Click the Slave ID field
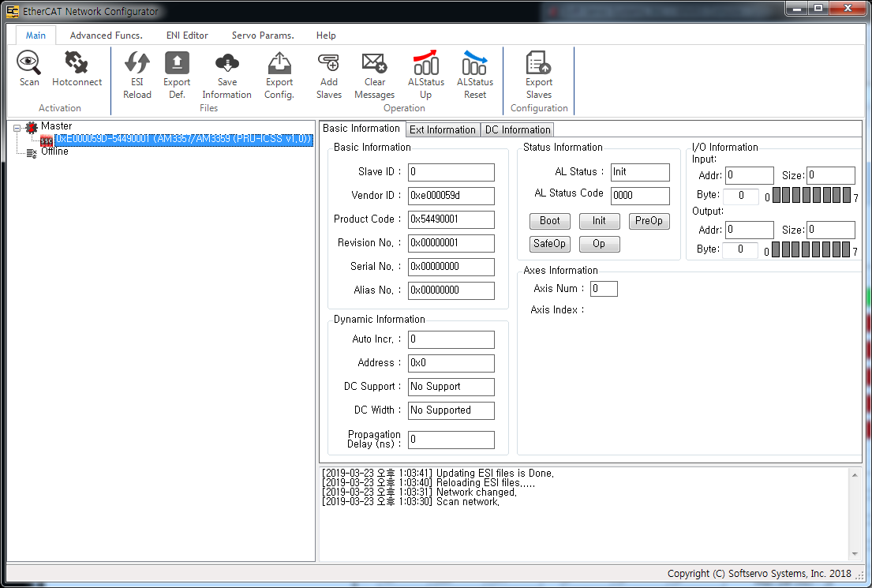This screenshot has height=588, width=872. tap(451, 172)
